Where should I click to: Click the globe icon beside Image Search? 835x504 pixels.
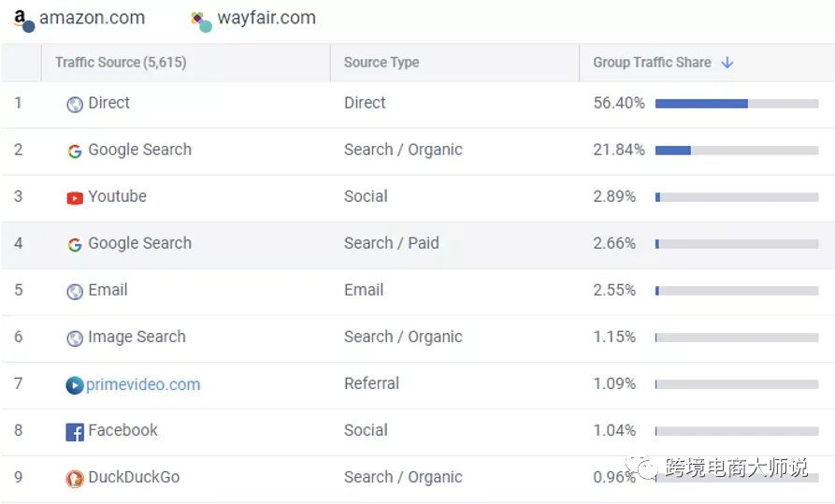(75, 338)
